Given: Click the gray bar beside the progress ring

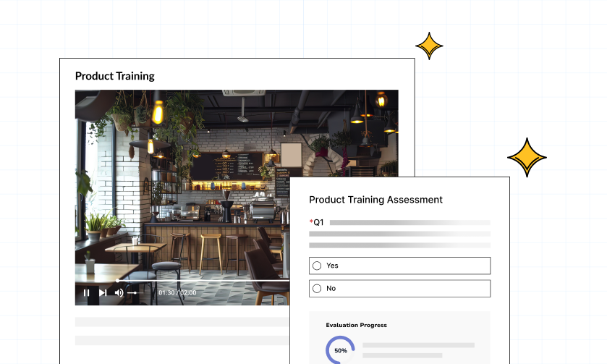Looking at the screenshot, I should tap(418, 346).
